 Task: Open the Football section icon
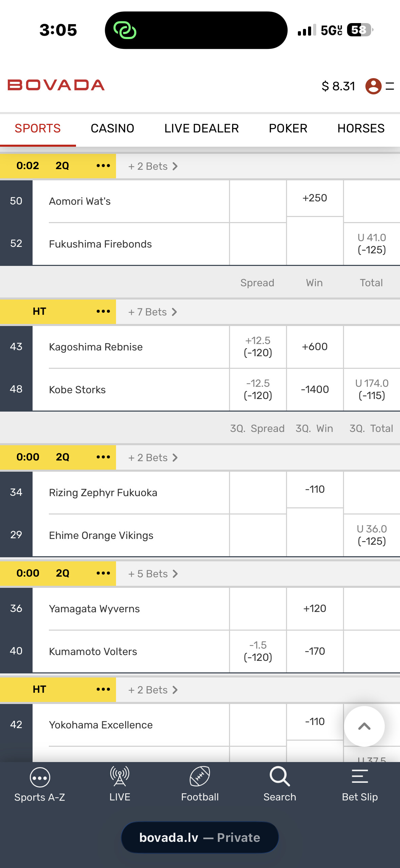coord(200,777)
